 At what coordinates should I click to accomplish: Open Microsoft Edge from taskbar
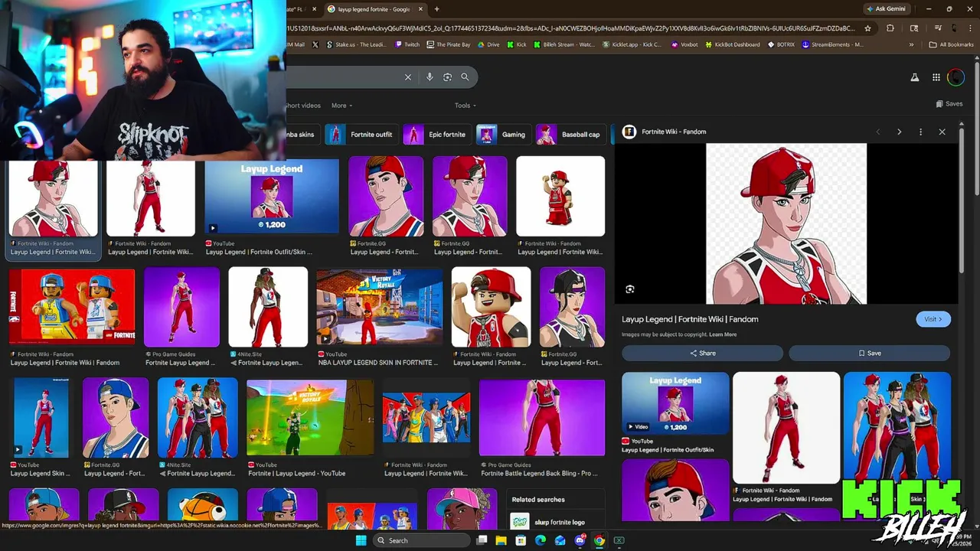[541, 540]
